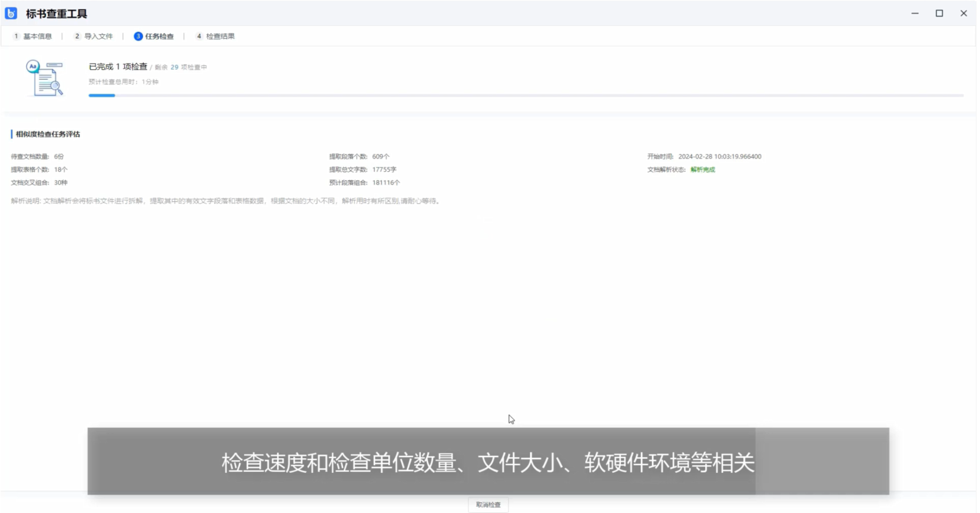Click the green 解析完成 status

tap(703, 170)
